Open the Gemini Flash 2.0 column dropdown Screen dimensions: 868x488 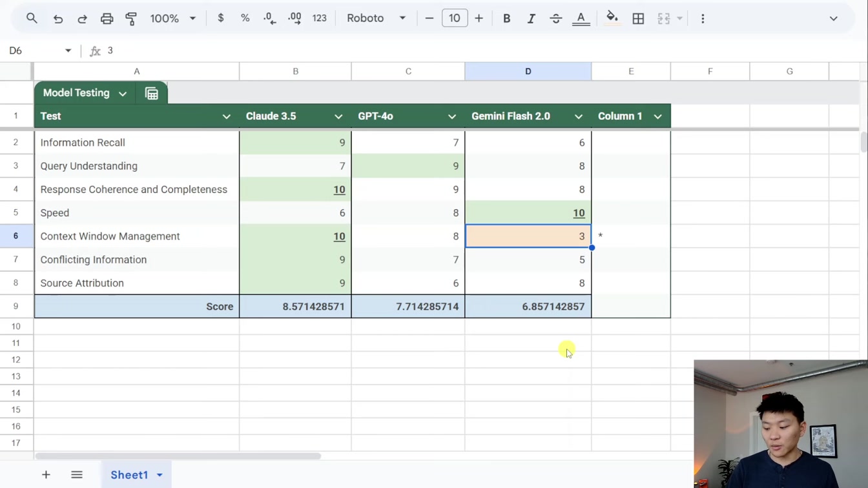578,116
